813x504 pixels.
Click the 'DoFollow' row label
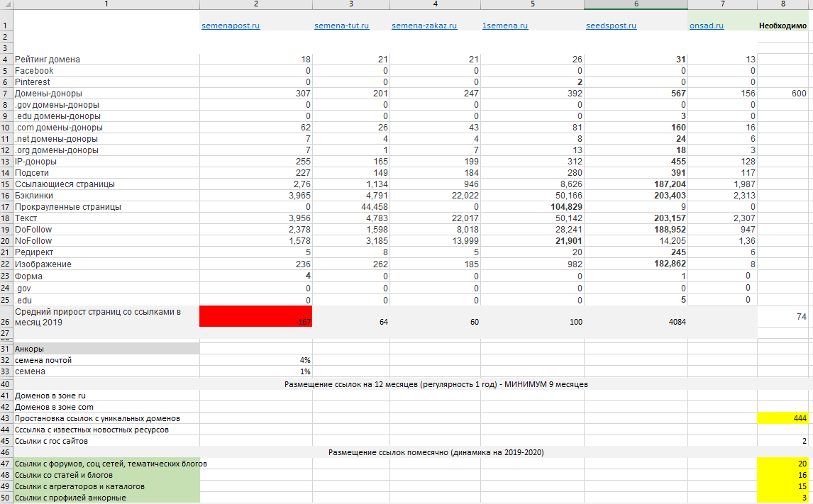pyautogui.click(x=33, y=230)
